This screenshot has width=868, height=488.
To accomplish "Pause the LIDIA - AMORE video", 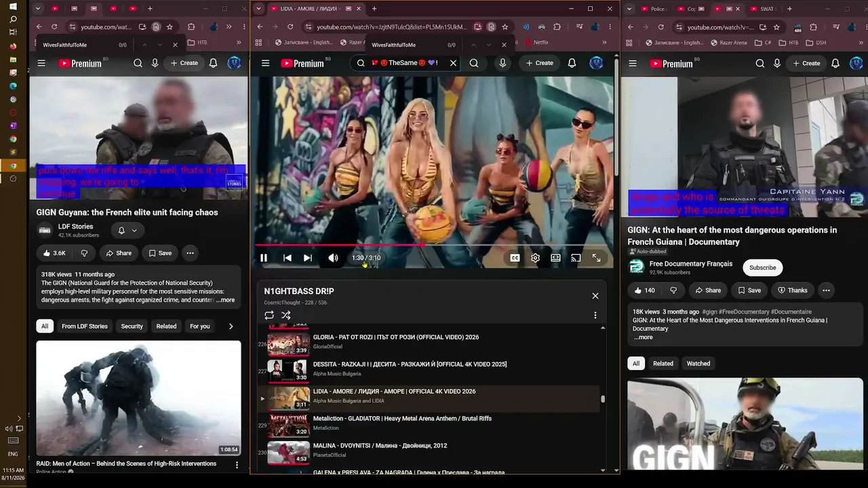I will click(x=264, y=258).
